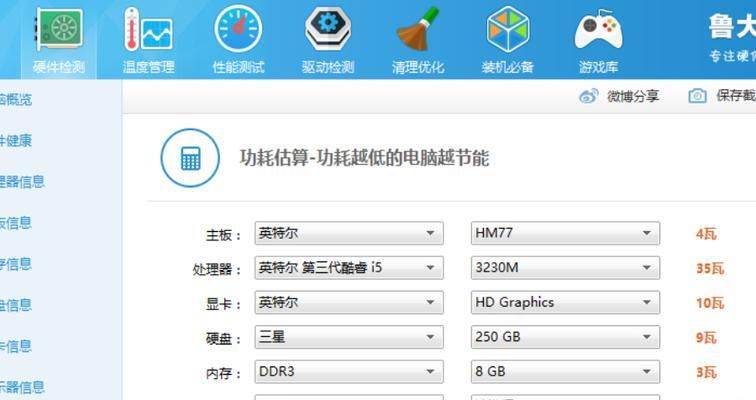Select the 示器信息 display info sidebar item
Viewport: 756px width, 400px height.
pos(22,387)
